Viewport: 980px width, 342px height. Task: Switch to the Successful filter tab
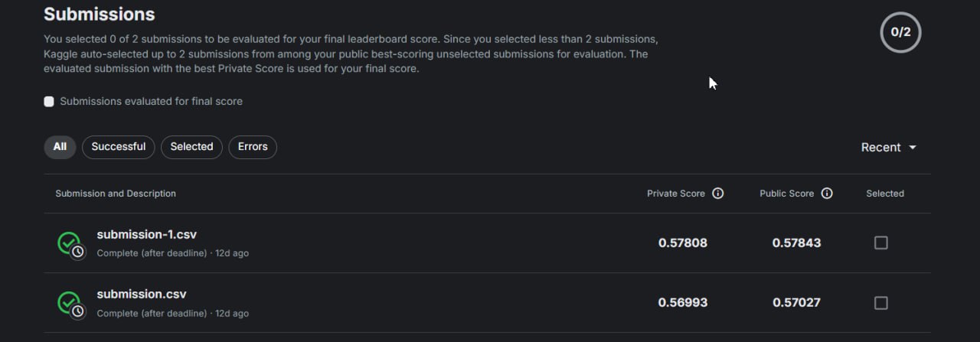point(119,147)
